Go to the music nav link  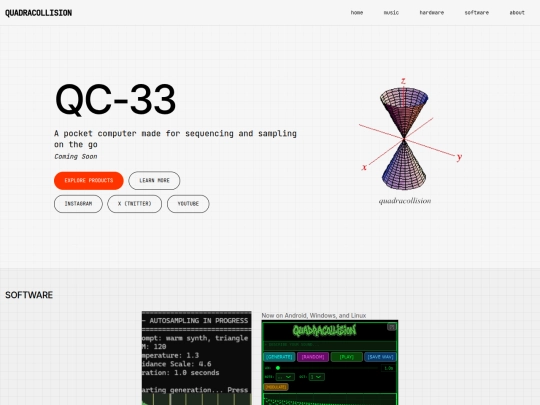coord(391,13)
